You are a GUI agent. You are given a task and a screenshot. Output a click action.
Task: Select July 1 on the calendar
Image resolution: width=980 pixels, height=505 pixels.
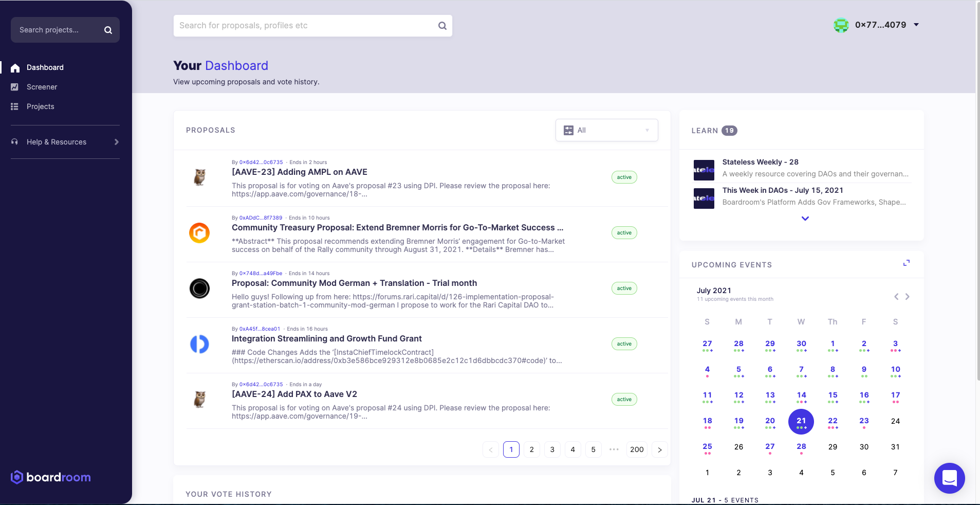pos(833,345)
